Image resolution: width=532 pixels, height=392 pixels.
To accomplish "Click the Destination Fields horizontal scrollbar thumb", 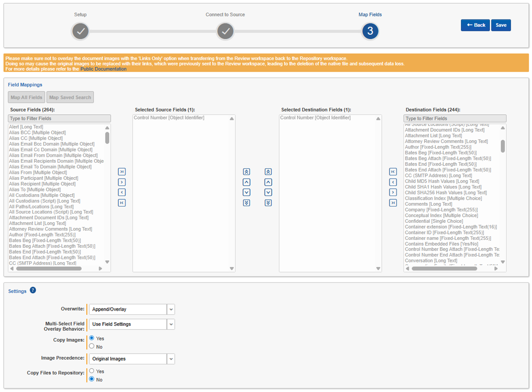I will pyautogui.click(x=445, y=269).
